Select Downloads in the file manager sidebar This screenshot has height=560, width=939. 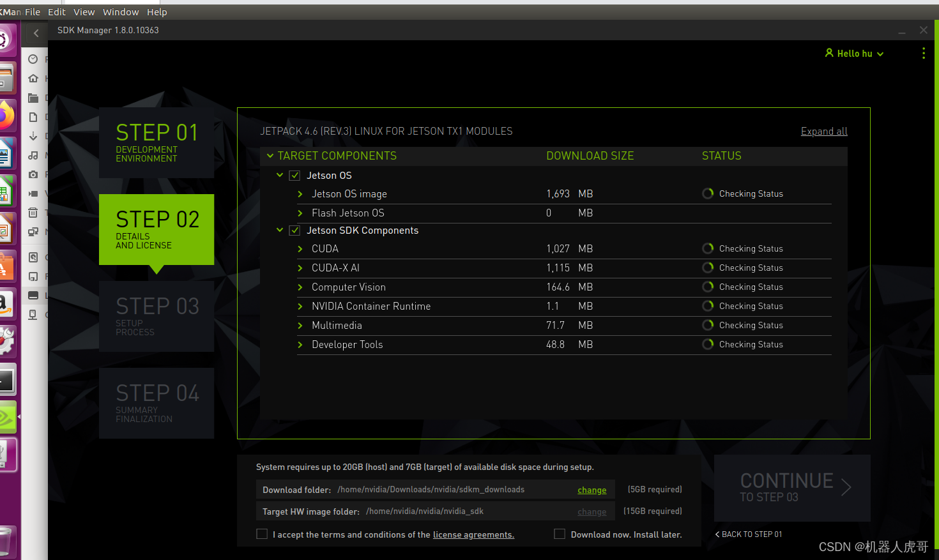33,135
